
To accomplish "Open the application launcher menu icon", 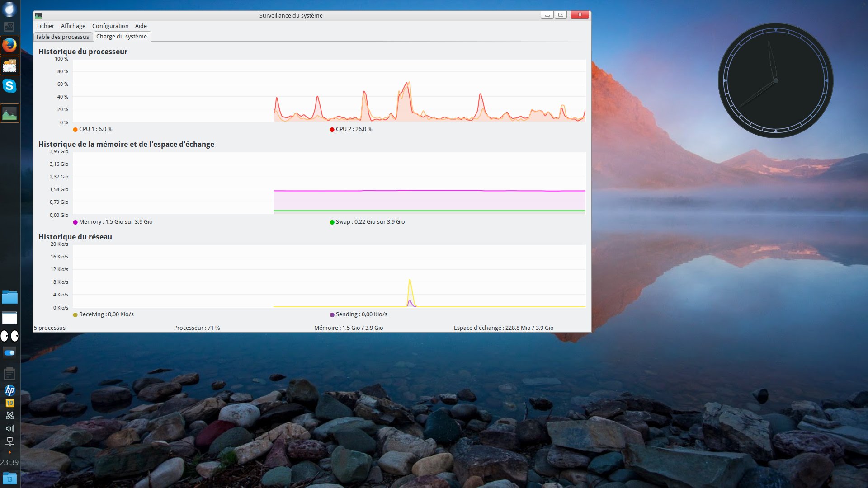I will [x=9, y=9].
